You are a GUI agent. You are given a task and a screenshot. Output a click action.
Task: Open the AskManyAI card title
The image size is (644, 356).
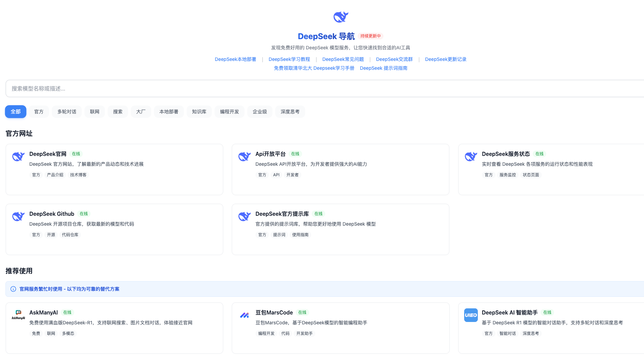[44, 312]
